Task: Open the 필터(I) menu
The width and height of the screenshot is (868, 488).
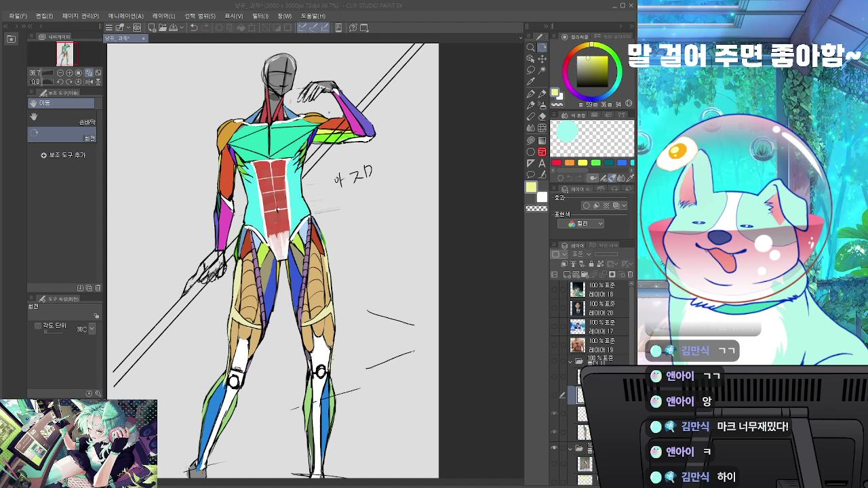Action: (x=260, y=16)
